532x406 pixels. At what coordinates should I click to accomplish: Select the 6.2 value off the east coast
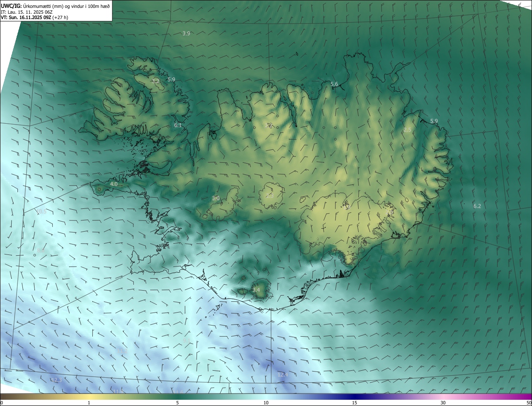477,206
